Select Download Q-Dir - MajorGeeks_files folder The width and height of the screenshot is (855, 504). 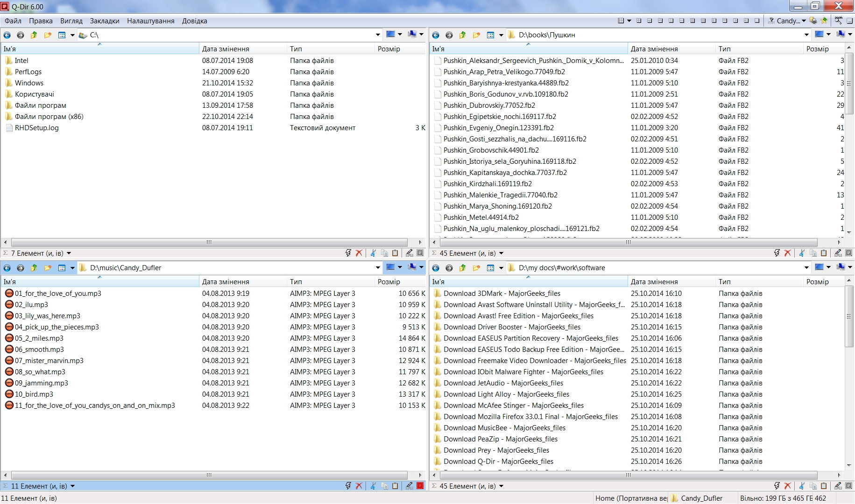[498, 462]
